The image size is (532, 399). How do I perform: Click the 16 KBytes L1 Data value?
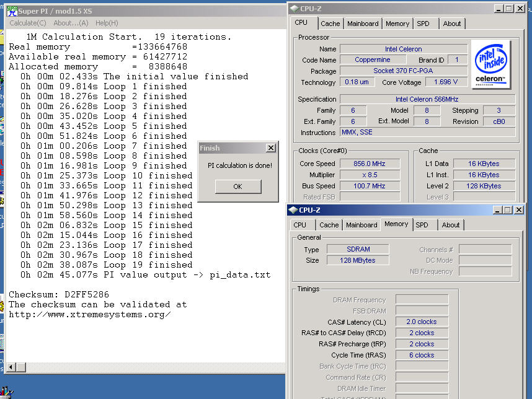point(484,164)
